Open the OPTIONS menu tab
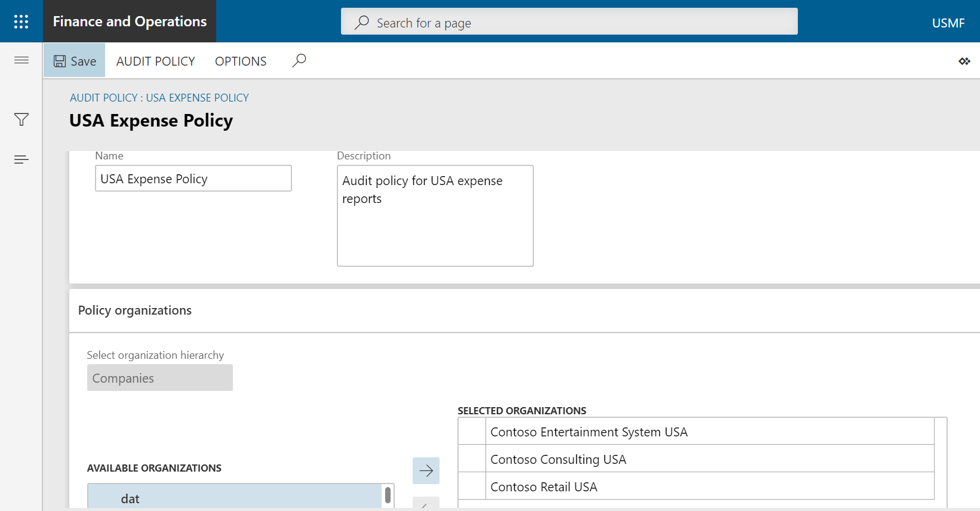The image size is (980, 511). coord(241,61)
